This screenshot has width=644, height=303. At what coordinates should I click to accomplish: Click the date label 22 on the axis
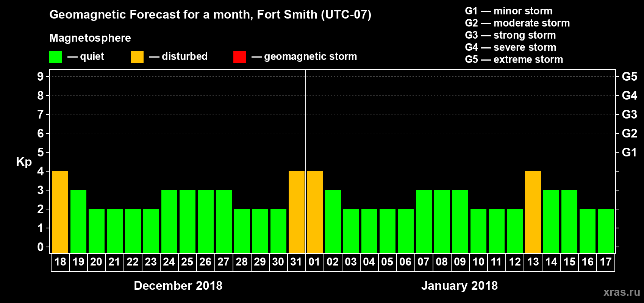(133, 262)
